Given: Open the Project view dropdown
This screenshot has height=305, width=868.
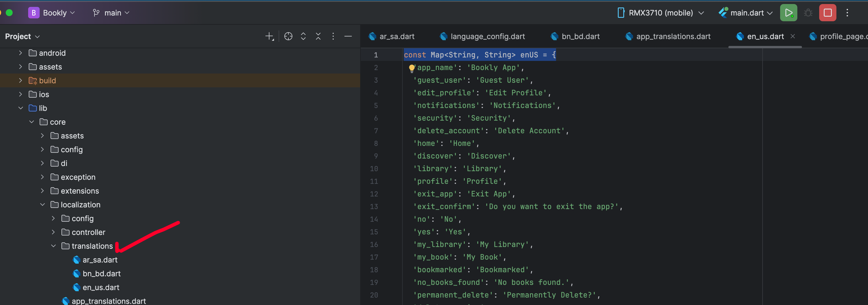Looking at the screenshot, I should (22, 36).
